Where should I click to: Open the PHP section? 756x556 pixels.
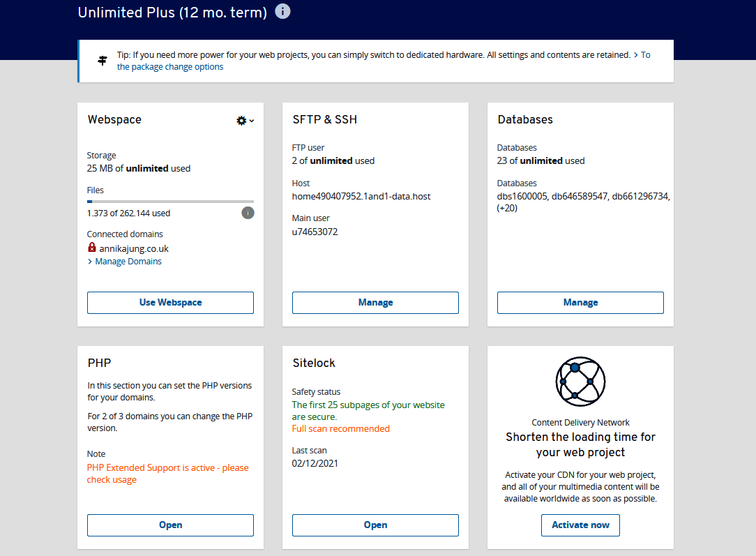(170, 525)
